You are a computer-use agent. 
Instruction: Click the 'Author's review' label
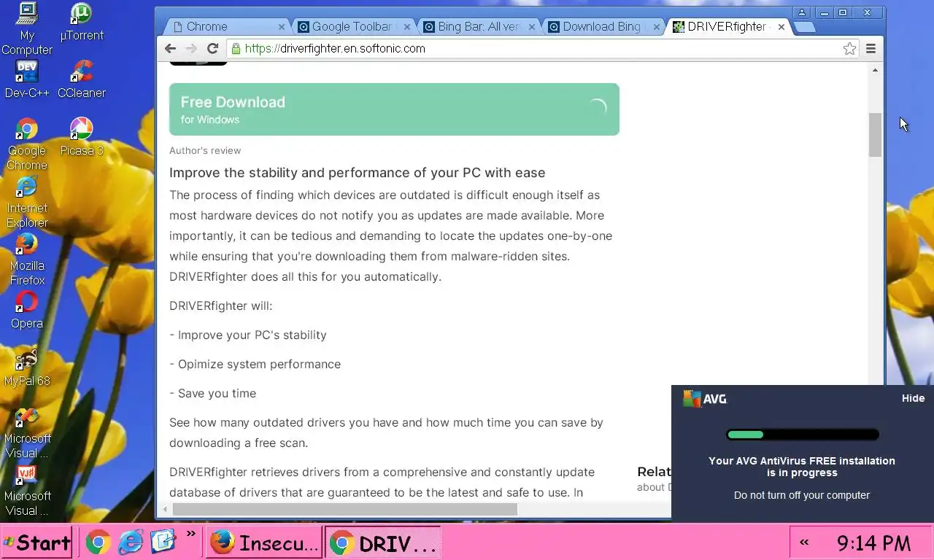click(x=205, y=150)
